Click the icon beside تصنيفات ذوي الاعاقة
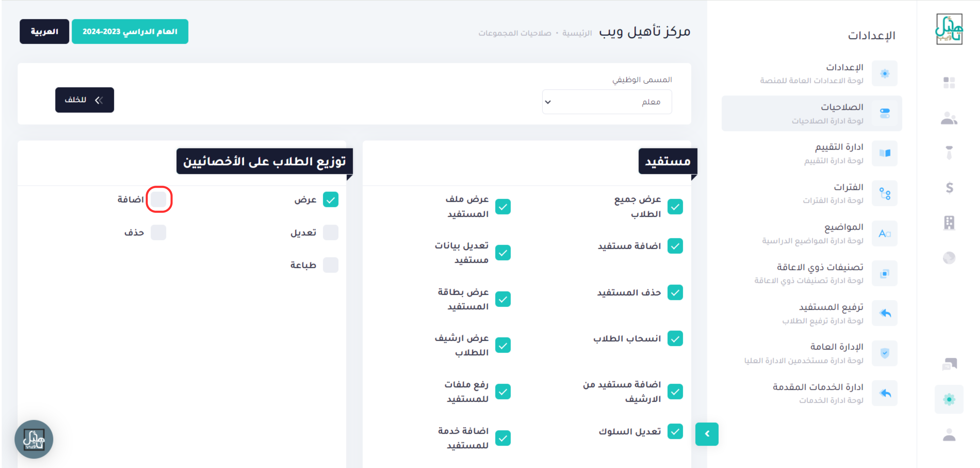This screenshot has width=980, height=468. tap(885, 273)
